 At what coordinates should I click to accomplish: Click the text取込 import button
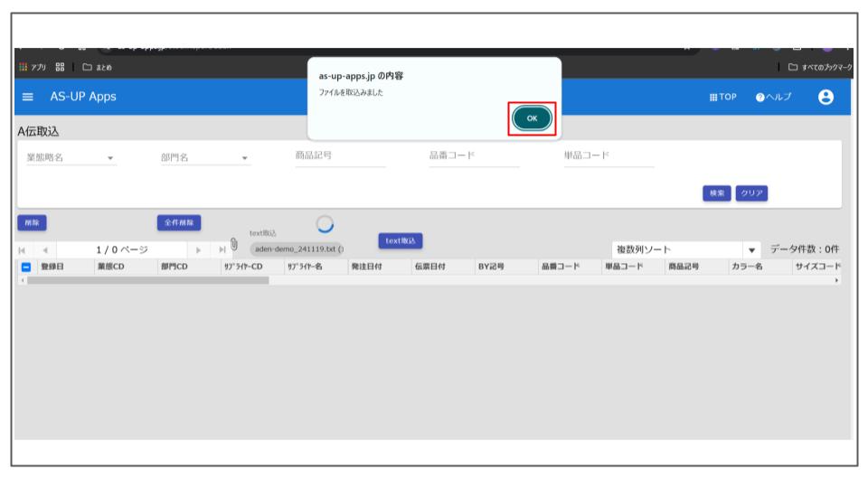401,240
